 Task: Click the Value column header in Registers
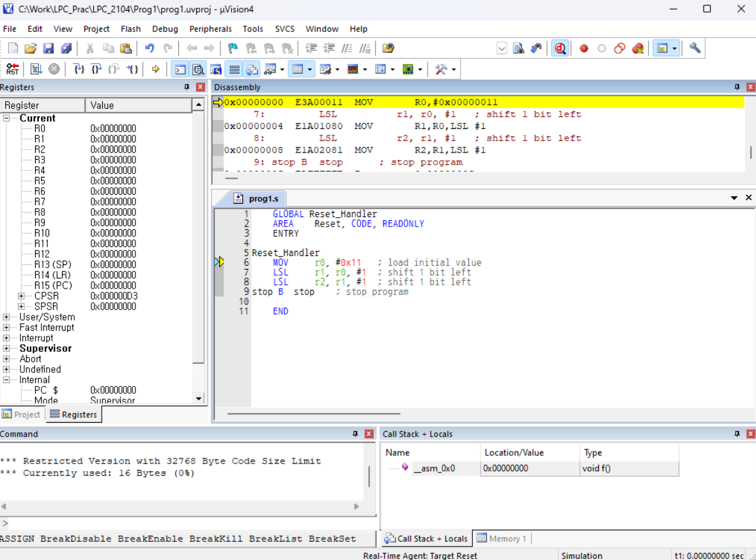click(x=137, y=105)
